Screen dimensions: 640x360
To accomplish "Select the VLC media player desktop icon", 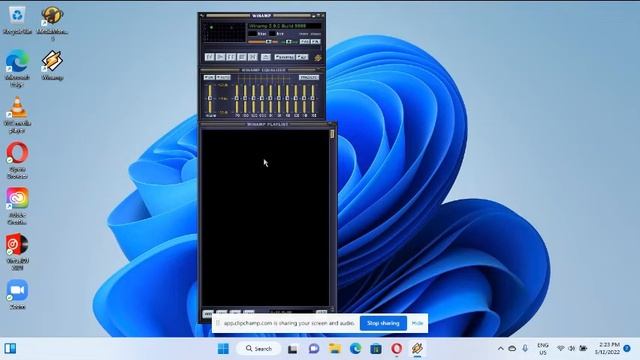I will coord(17,114).
